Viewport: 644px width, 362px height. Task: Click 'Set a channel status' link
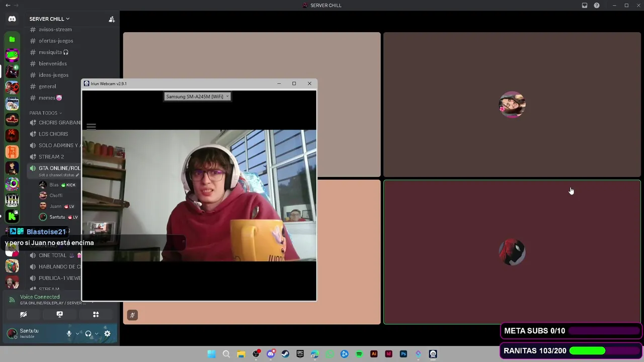[x=56, y=175]
